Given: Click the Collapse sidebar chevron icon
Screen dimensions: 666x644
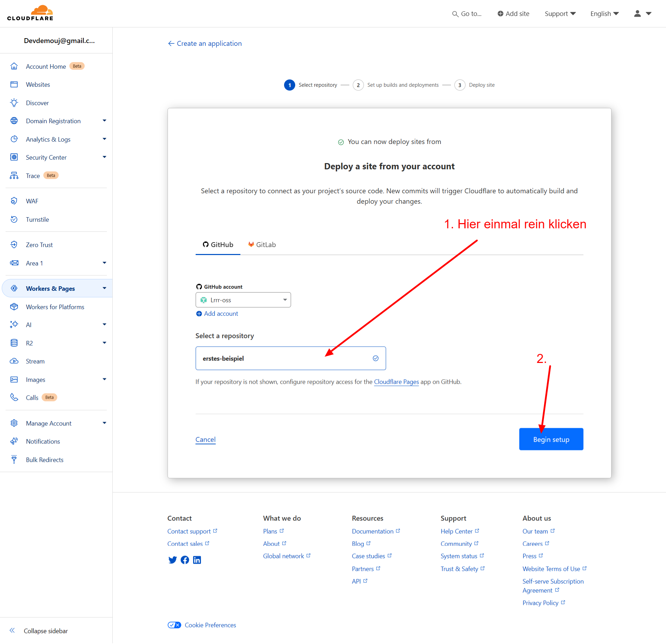Looking at the screenshot, I should [12, 630].
